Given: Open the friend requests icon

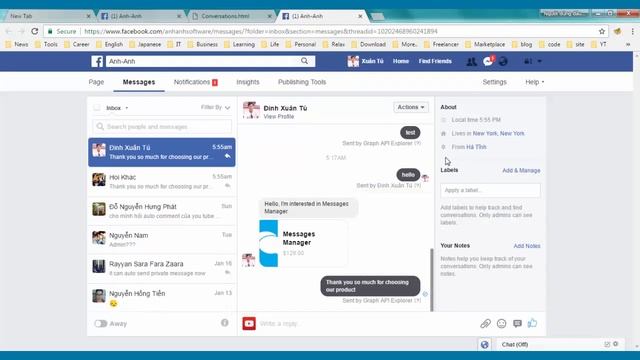Looking at the screenshot, I should (471, 61).
